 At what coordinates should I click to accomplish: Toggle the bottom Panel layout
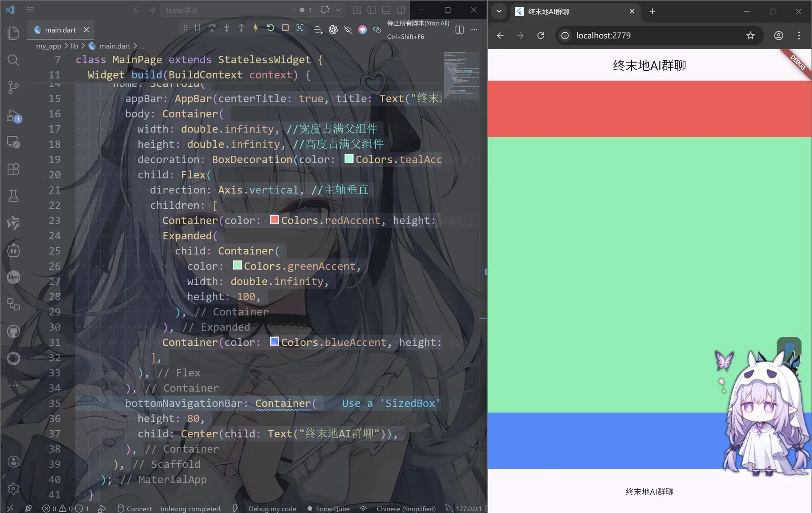pyautogui.click(x=386, y=10)
